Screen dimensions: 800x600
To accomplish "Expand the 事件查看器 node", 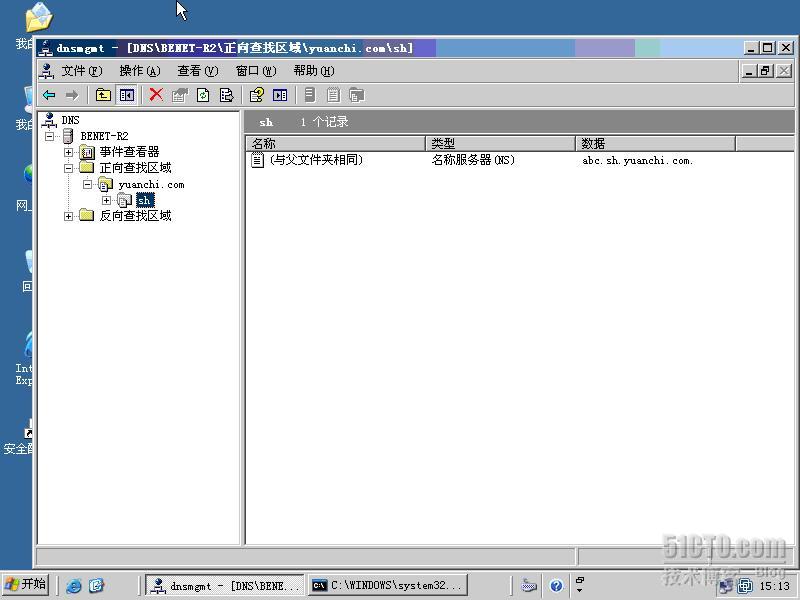I will pos(68,152).
